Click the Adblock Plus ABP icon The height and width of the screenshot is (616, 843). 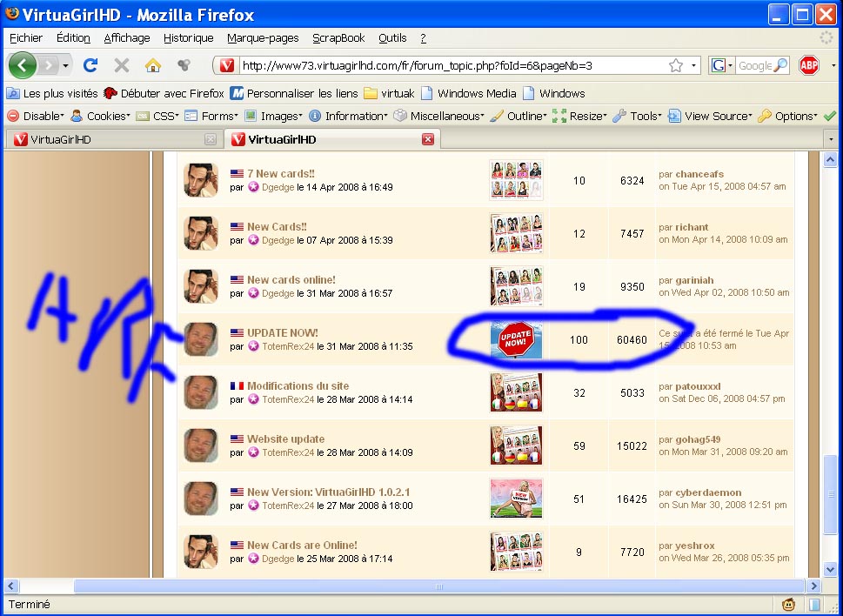pyautogui.click(x=808, y=65)
